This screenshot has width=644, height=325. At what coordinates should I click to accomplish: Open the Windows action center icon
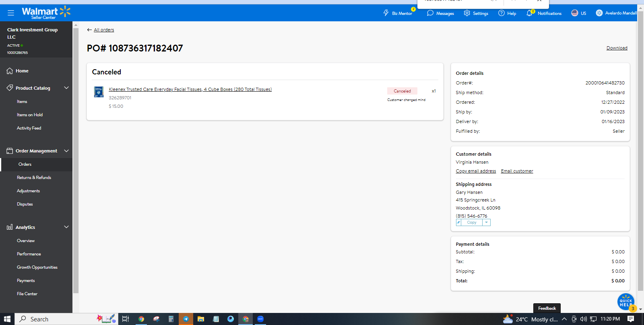click(631, 319)
